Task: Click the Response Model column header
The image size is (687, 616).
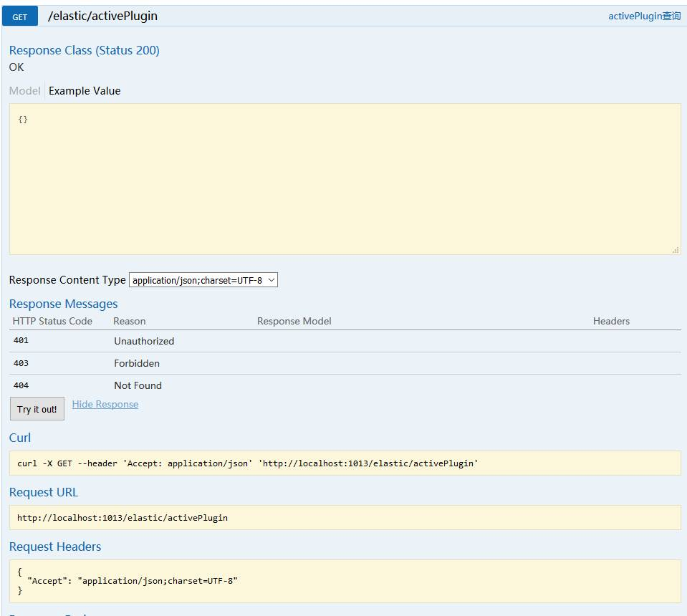Action: (294, 321)
